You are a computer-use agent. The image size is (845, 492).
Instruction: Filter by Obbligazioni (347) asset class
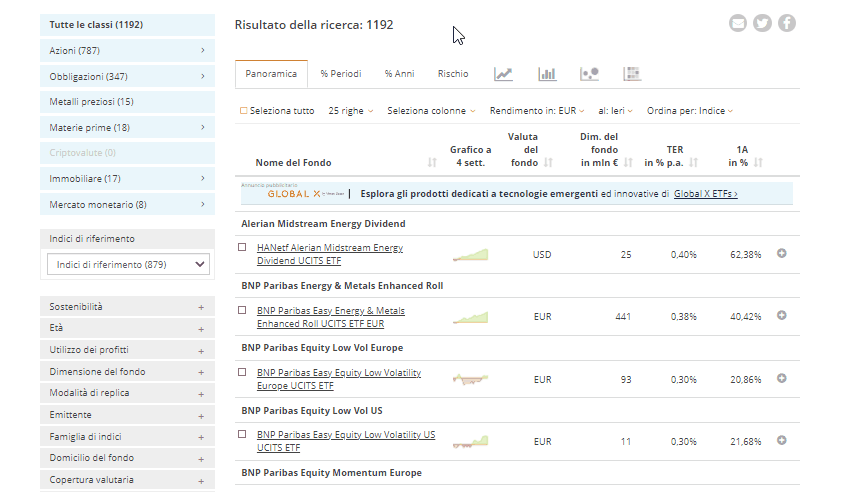pos(127,76)
